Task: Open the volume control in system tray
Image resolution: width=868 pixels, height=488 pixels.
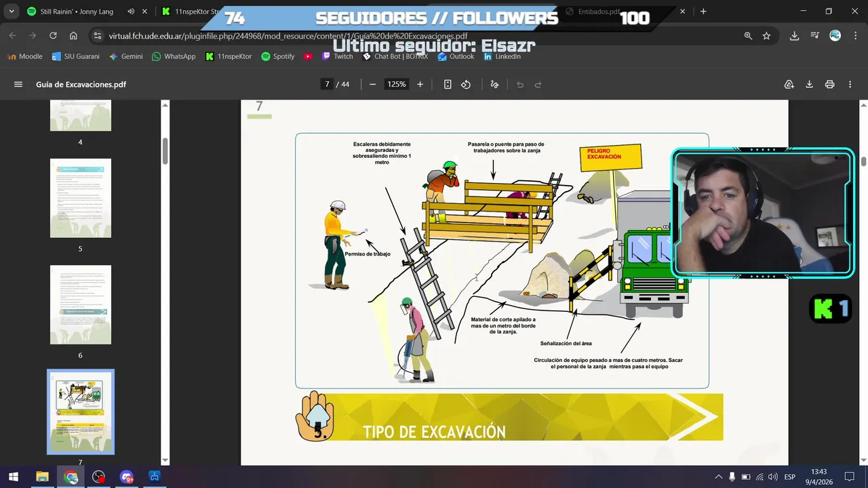Action: pos(773,476)
